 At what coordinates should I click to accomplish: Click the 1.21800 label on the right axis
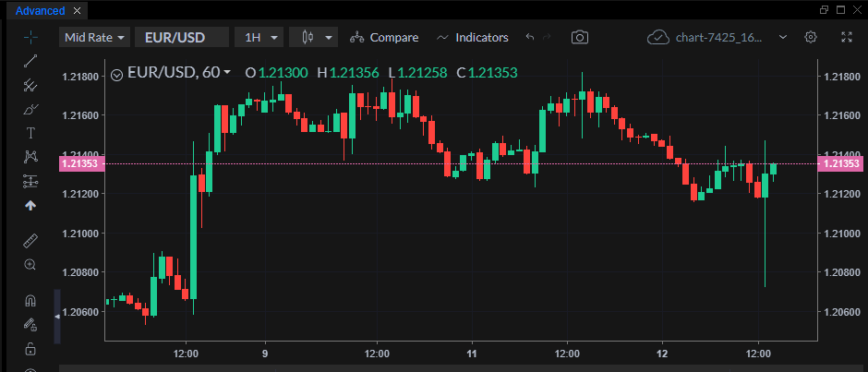(842, 77)
